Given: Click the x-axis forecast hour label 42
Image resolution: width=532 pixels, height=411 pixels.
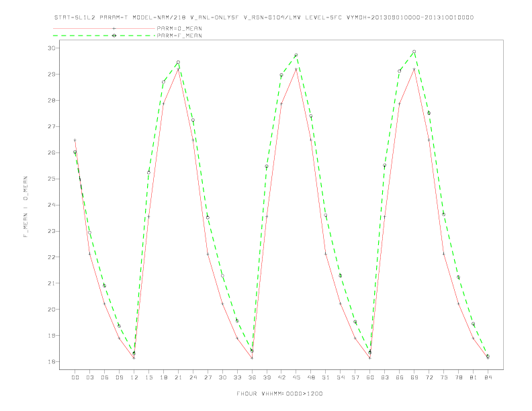Looking at the screenshot, I should point(281,377).
